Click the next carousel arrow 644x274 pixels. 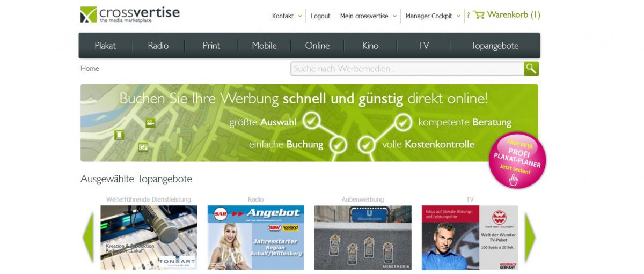(530, 237)
